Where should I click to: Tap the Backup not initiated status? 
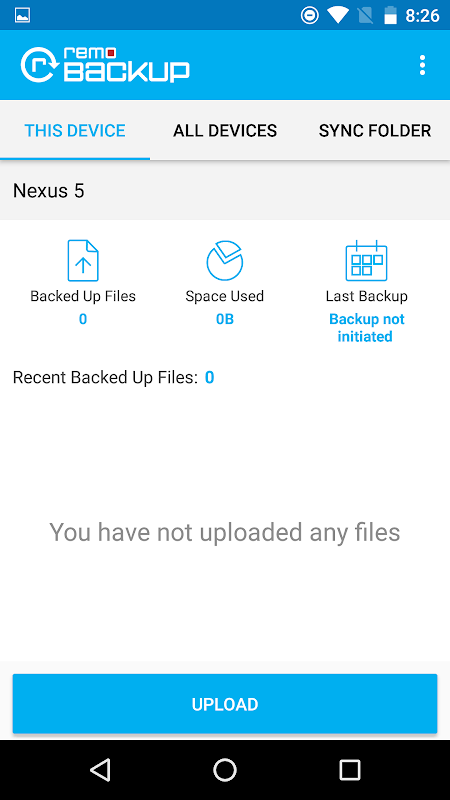pyautogui.click(x=366, y=328)
